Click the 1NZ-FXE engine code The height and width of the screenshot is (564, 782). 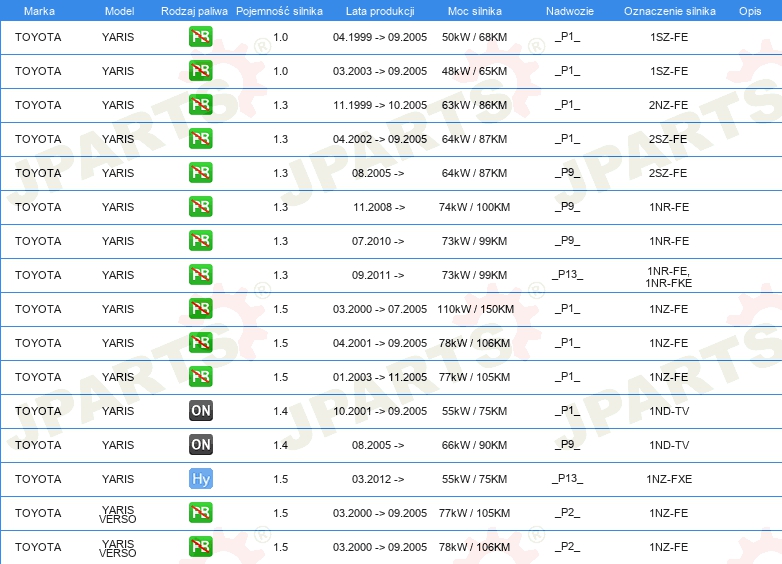[669, 479]
